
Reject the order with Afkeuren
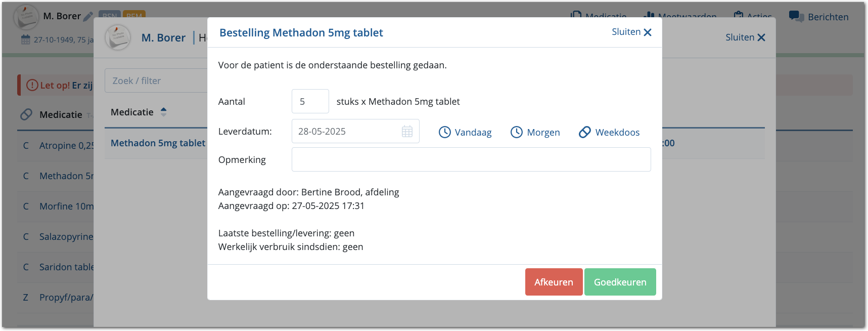coord(554,282)
